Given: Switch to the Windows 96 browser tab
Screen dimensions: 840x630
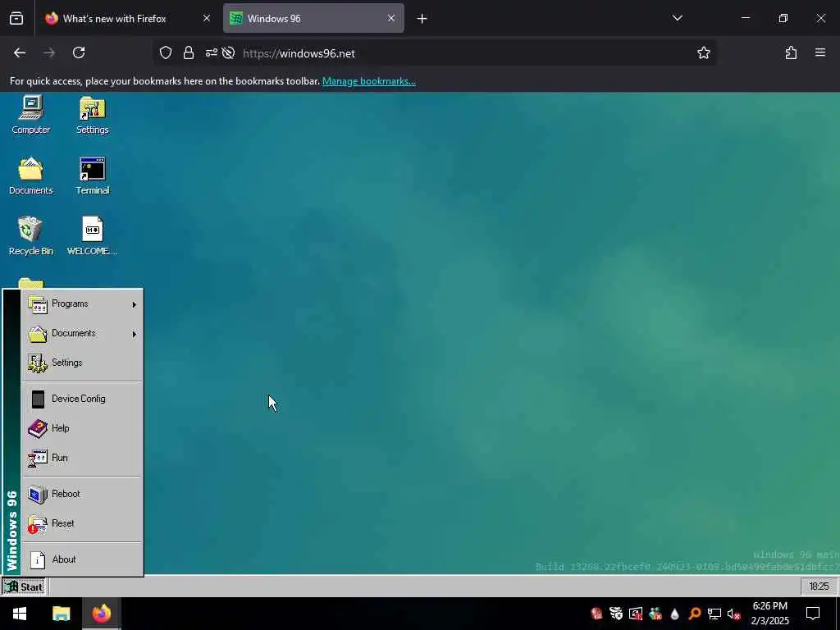Looking at the screenshot, I should [x=313, y=18].
